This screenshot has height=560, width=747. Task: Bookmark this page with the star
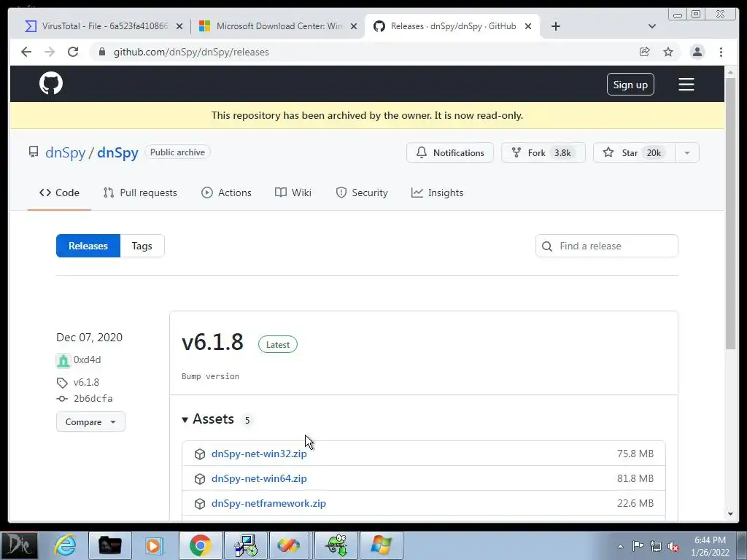(668, 52)
